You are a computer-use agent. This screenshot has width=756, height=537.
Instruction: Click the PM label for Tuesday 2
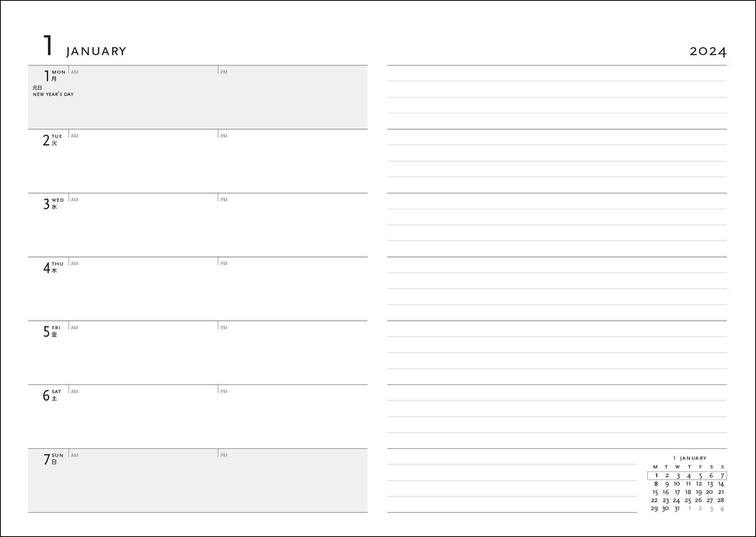click(224, 136)
